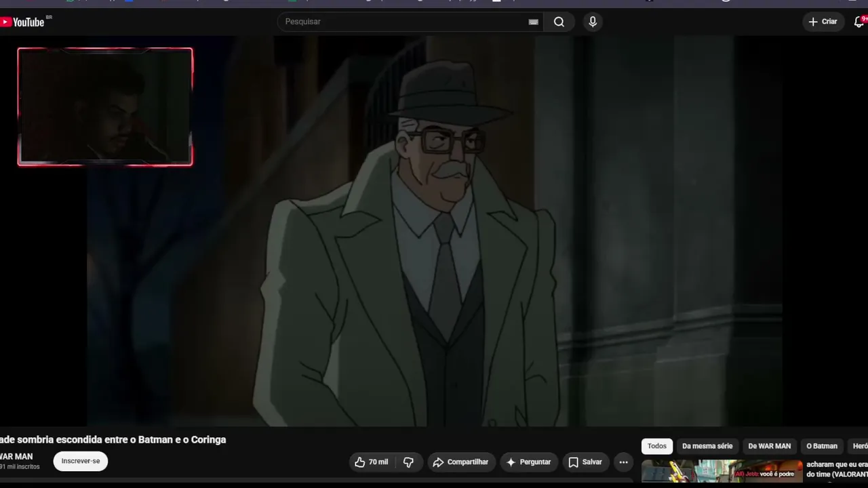Image resolution: width=868 pixels, height=488 pixels.
Task: Open the notifications bell
Action: coord(859,22)
